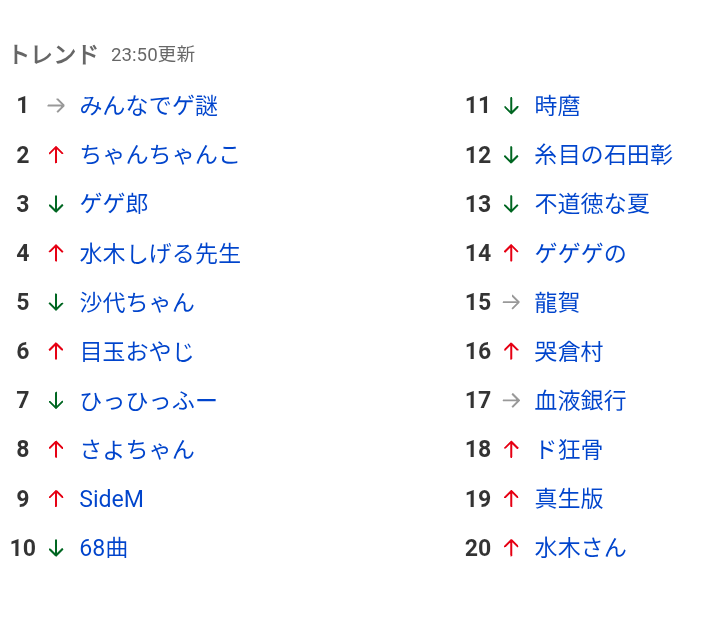
Task: Select the ゲゲ郎 trend link
Action: coord(114,204)
